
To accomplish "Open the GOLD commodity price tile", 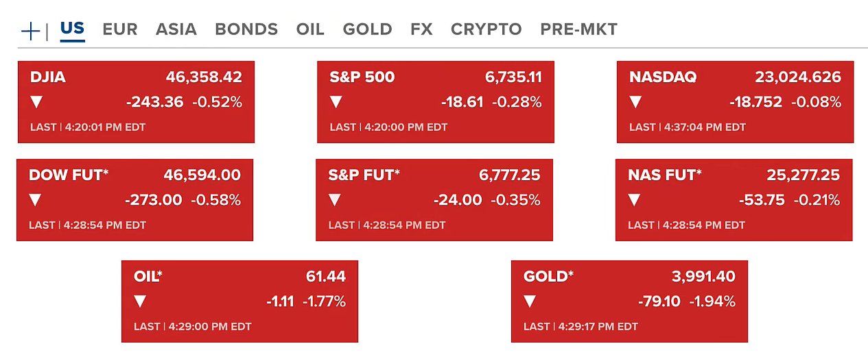I will point(629,301).
